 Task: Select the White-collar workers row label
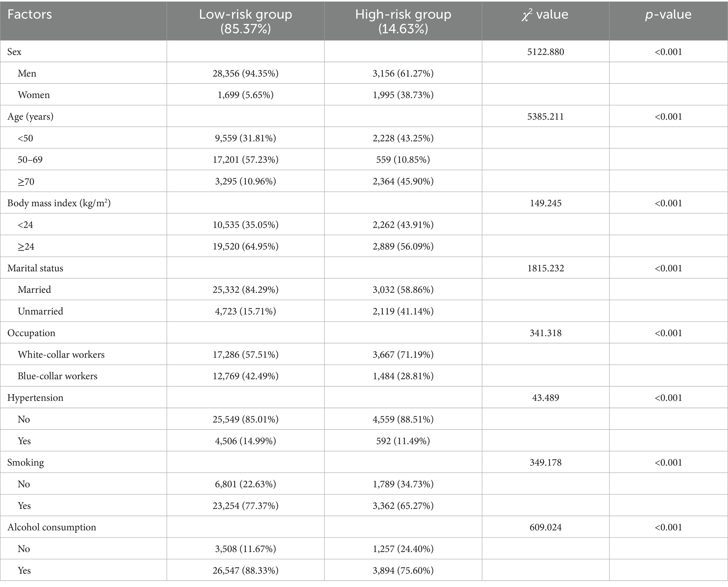point(61,354)
